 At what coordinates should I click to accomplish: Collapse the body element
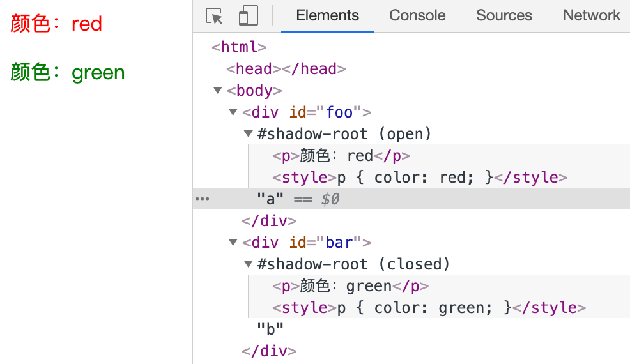pyautogui.click(x=218, y=91)
